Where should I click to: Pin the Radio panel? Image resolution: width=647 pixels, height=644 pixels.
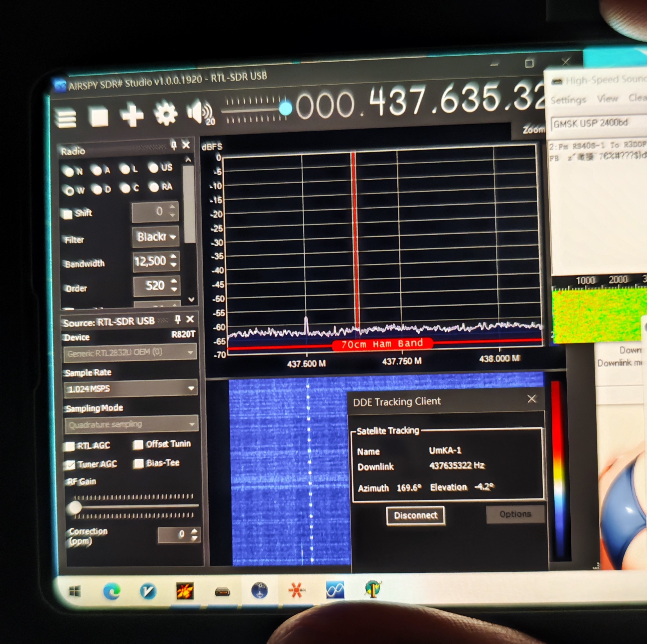pos(174,145)
